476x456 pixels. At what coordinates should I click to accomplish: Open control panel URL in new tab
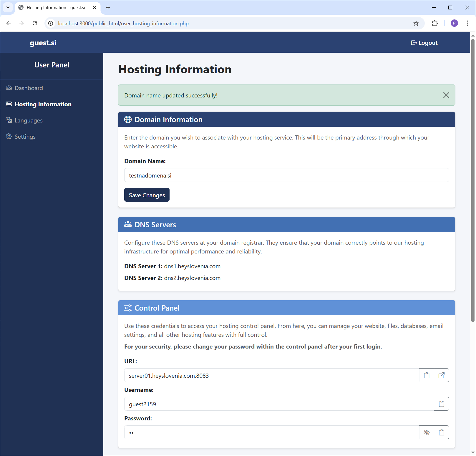click(x=441, y=375)
